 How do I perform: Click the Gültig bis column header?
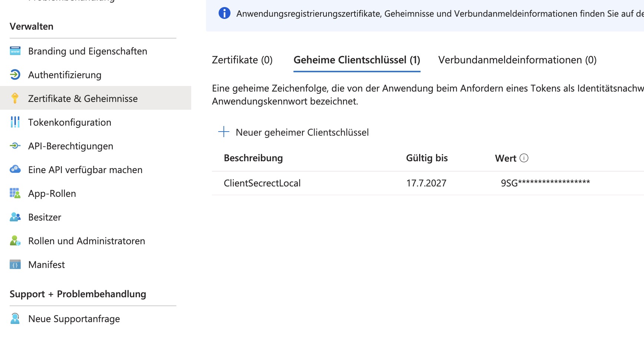426,158
